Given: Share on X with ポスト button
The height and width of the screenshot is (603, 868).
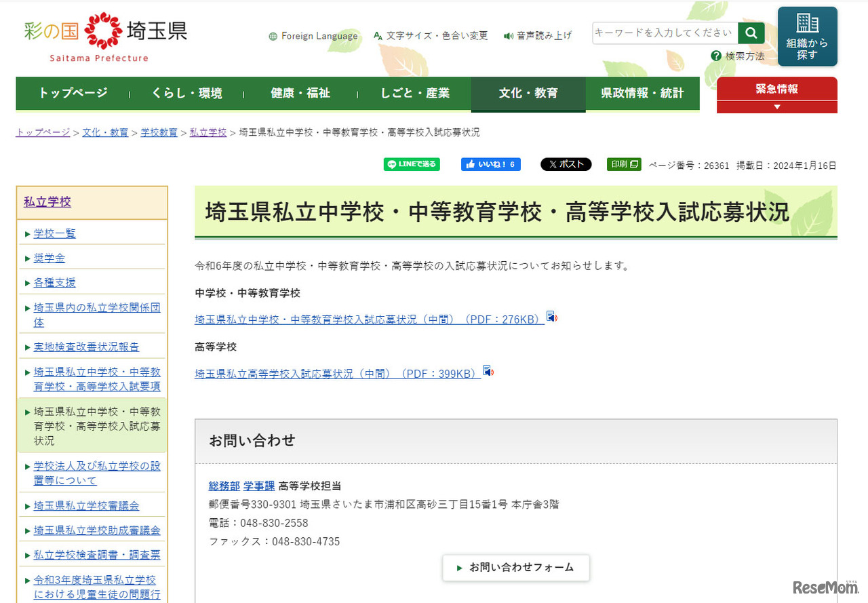Looking at the screenshot, I should (566, 164).
